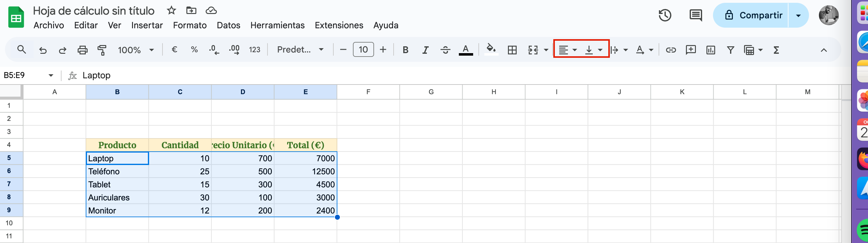868x243 pixels.
Task: Expand the filter views dropdown arrow
Action: click(760, 50)
